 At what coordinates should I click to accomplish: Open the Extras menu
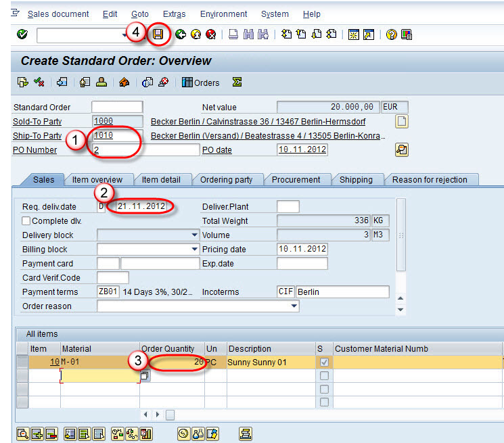pyautogui.click(x=174, y=14)
